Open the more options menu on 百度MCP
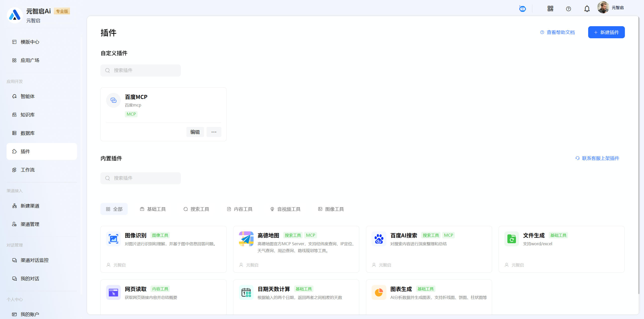This screenshot has width=644, height=319. [x=214, y=132]
